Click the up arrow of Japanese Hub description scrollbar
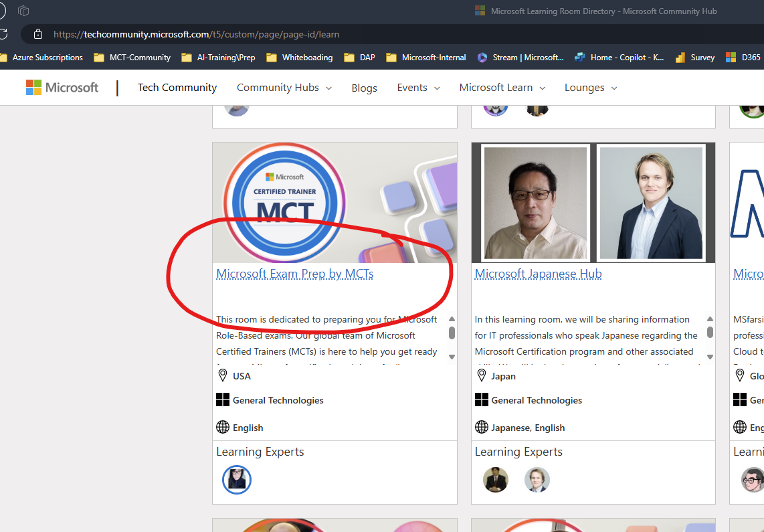Image resolution: width=764 pixels, height=532 pixels. click(x=710, y=319)
